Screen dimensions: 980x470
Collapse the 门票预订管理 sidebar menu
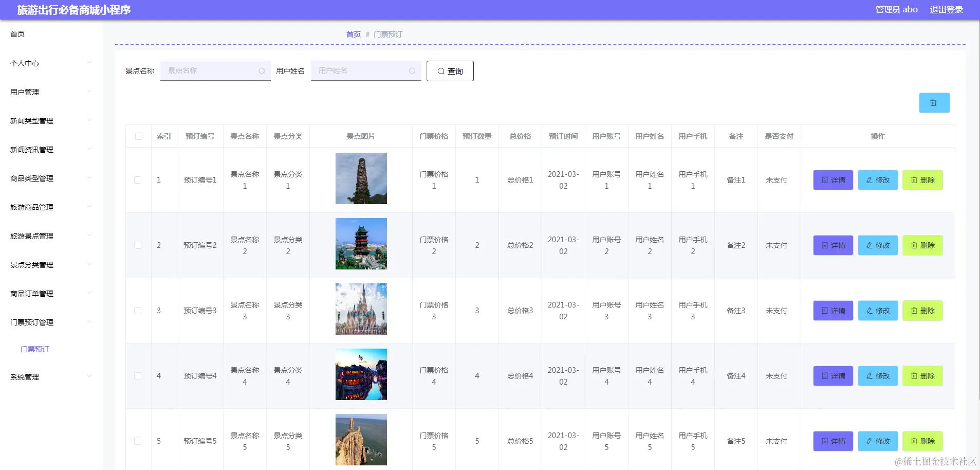[x=51, y=322]
